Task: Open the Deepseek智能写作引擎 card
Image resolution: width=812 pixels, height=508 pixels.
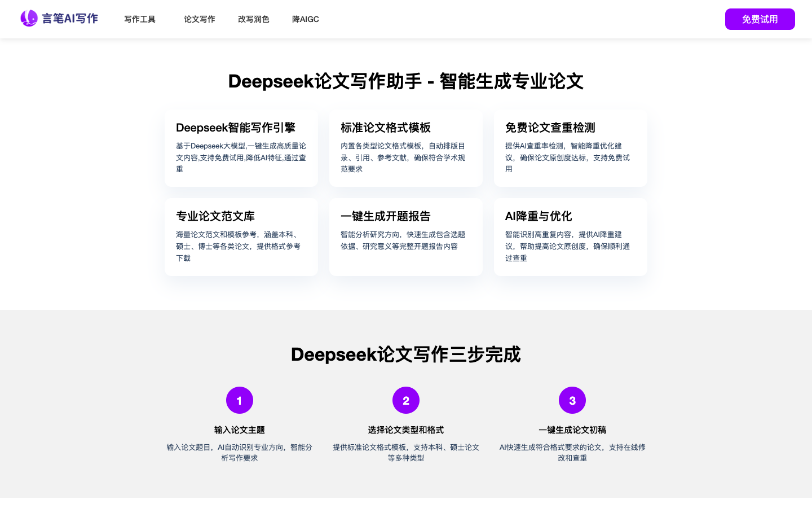Action: pos(241,148)
